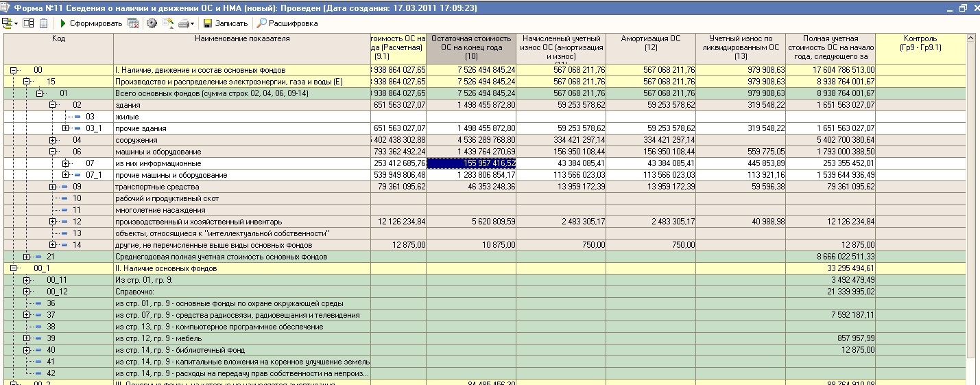Expand row 07 из них информационные
Screen dimensions: 980x385
pyautogui.click(x=65, y=163)
